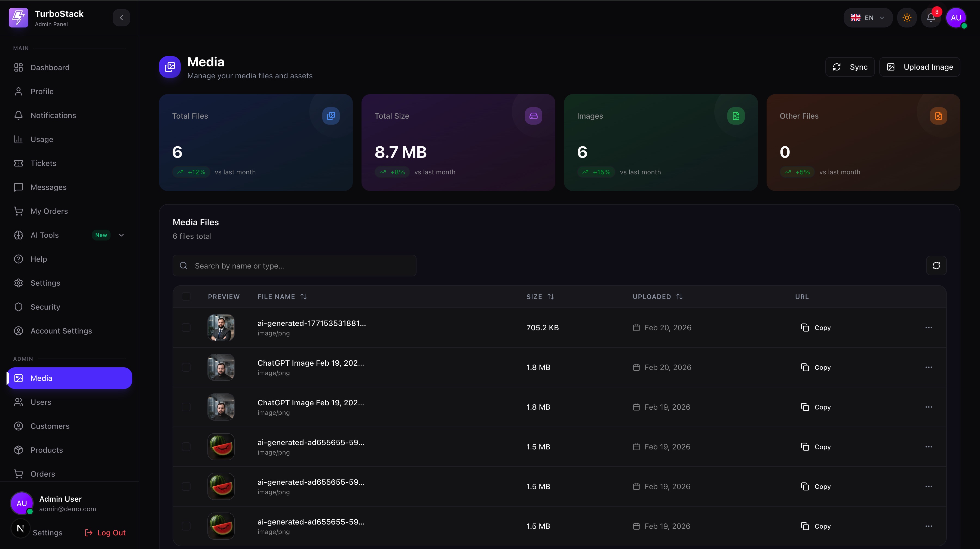Select checkbox of the last watermelon file

click(x=186, y=526)
